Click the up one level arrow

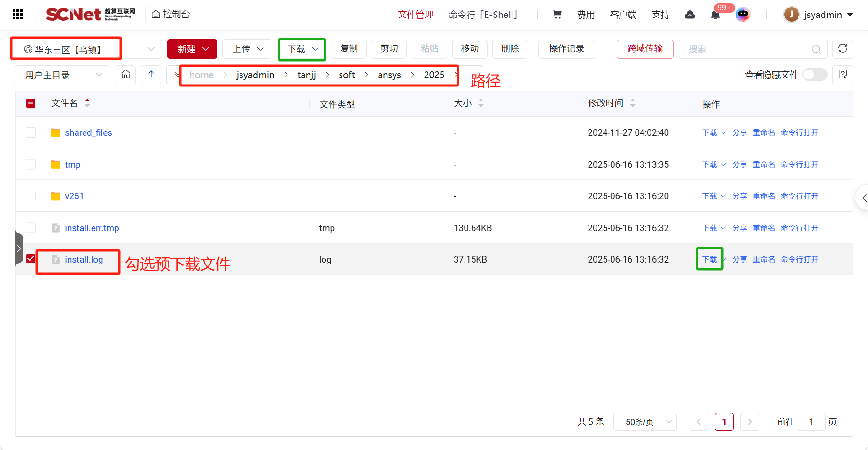point(151,75)
